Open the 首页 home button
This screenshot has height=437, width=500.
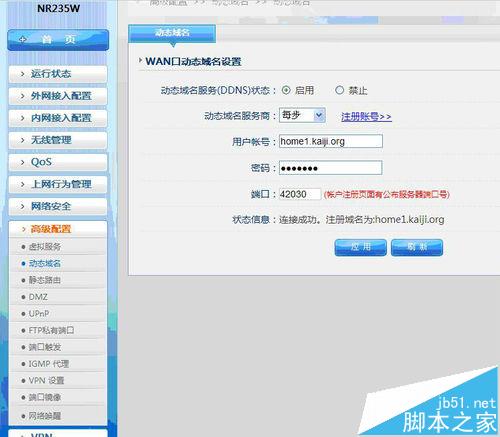[58, 40]
